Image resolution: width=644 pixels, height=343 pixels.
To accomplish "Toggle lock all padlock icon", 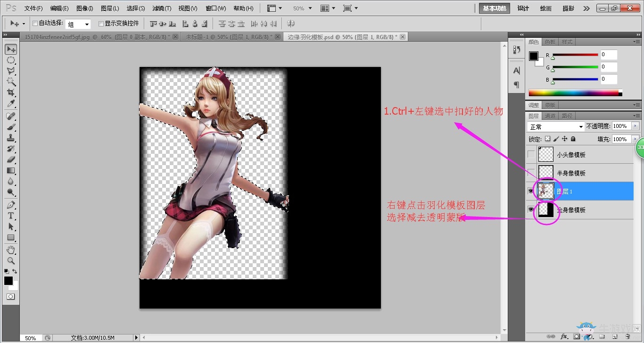I will point(573,139).
